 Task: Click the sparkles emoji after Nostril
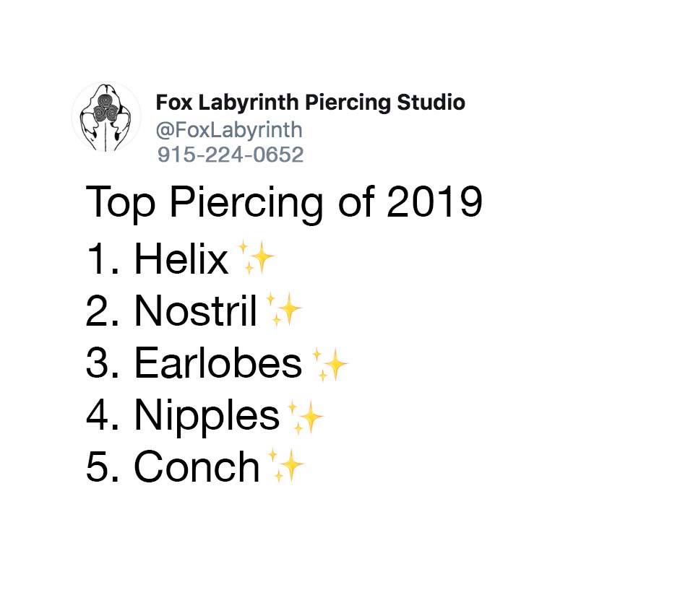284,311
